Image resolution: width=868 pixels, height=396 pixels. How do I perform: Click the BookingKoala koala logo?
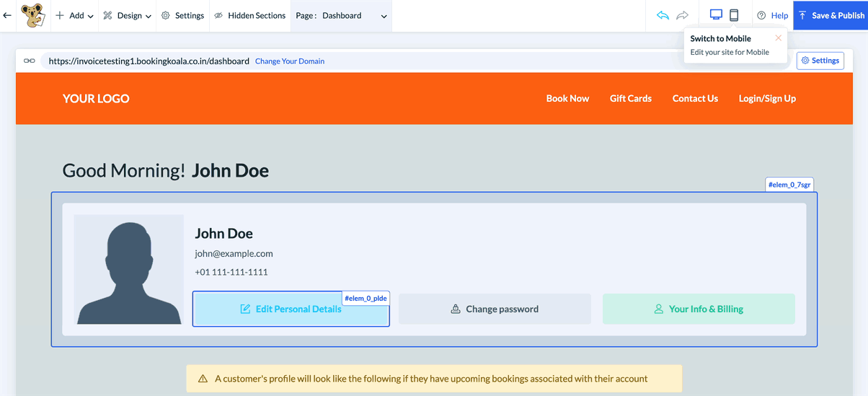[32, 15]
